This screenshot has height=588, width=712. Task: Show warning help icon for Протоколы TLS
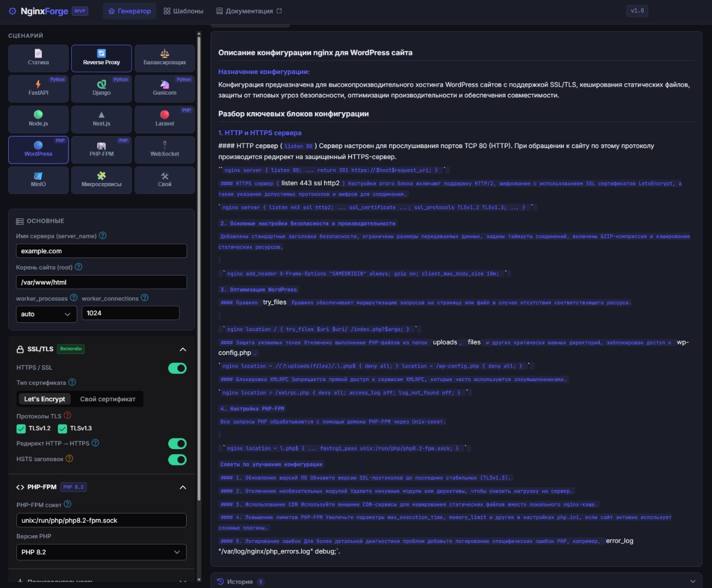[x=67, y=415]
